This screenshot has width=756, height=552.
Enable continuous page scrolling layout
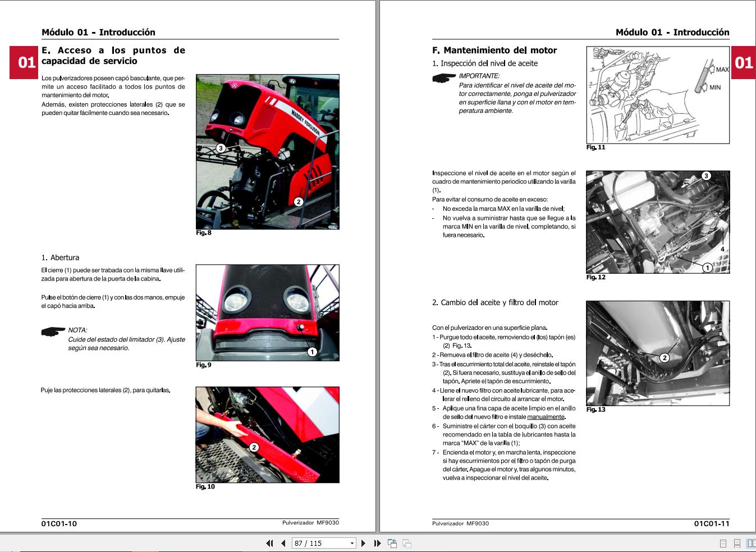(x=737, y=543)
